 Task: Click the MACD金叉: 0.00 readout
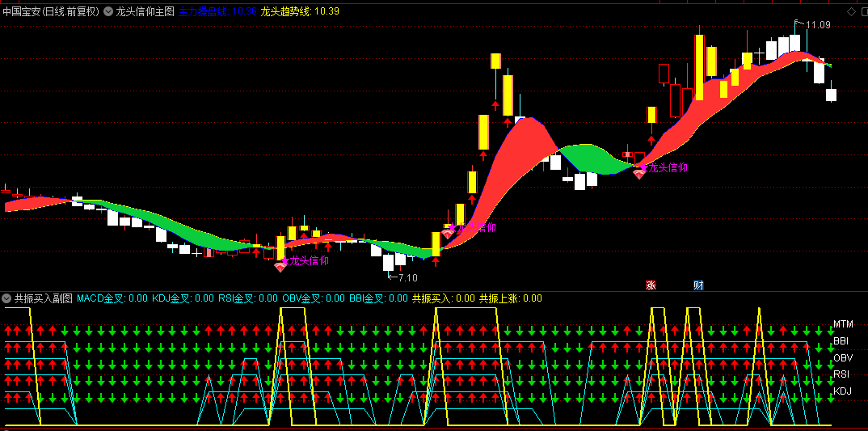coord(112,298)
